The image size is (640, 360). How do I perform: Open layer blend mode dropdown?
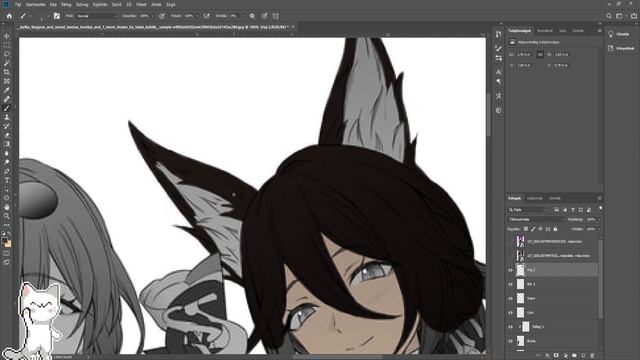[537, 219]
